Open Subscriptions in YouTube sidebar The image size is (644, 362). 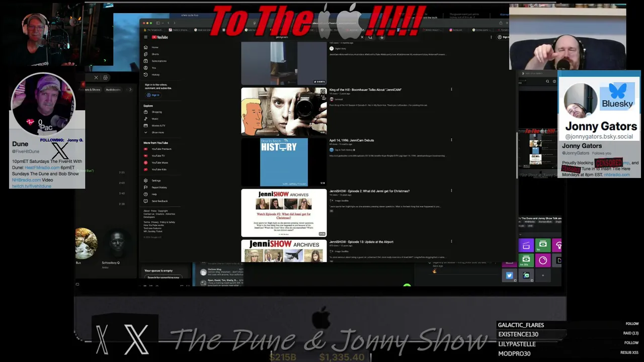155,61
